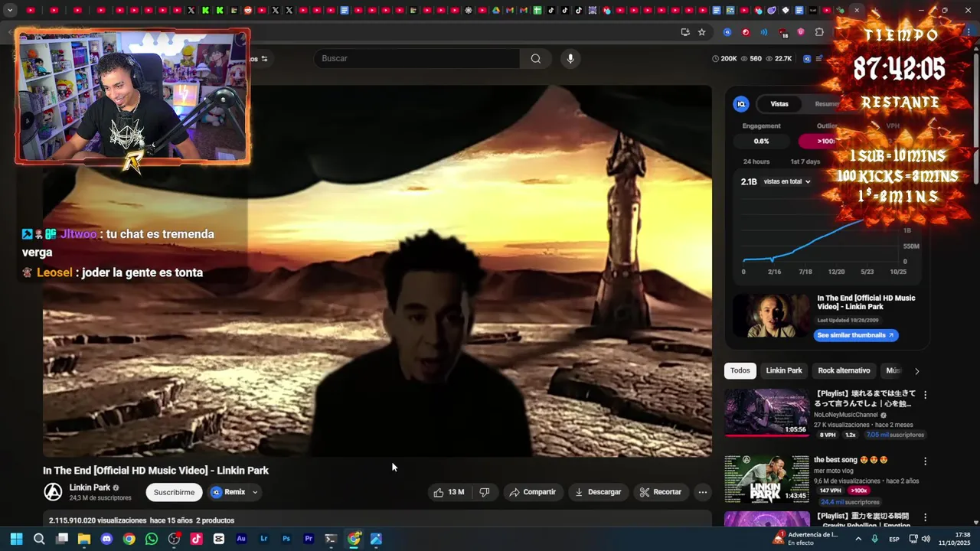Open the 'Advertencia' notification in taskbar
This screenshot has width=980, height=551.
(805, 539)
